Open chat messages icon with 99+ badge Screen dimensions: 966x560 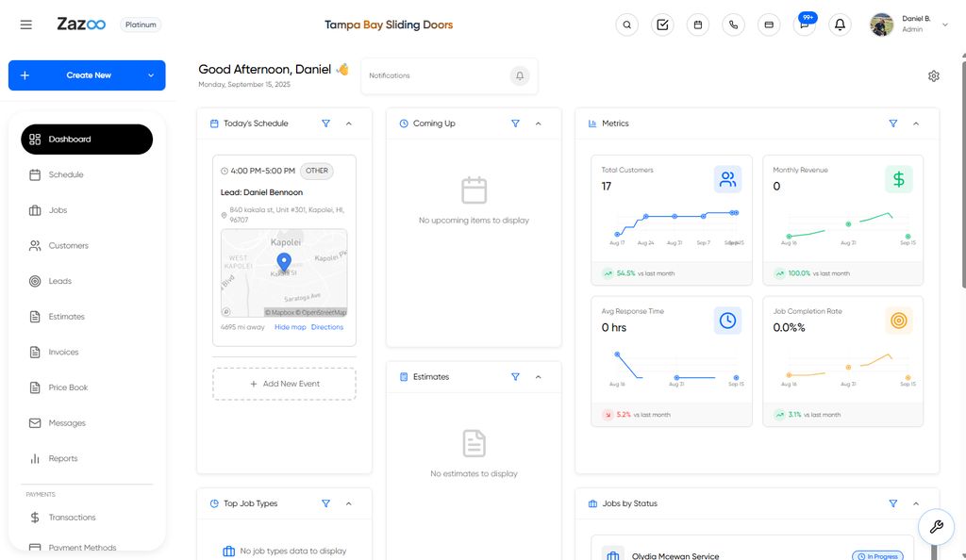tap(804, 25)
